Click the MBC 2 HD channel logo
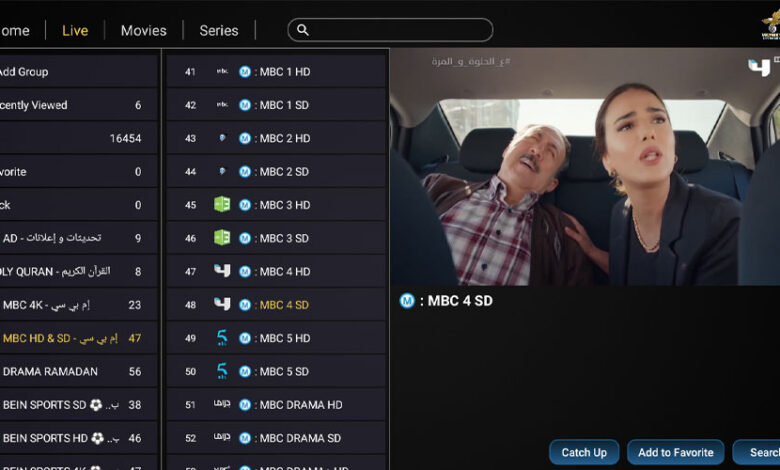The image size is (780, 470). click(222, 139)
